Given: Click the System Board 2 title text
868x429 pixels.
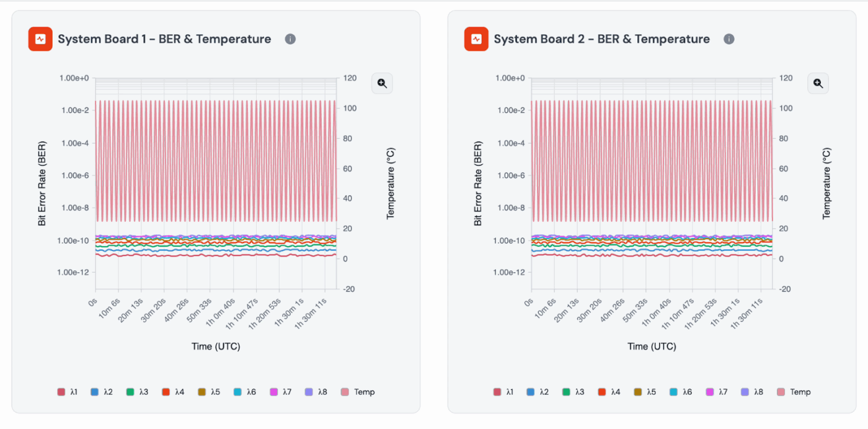Looking at the screenshot, I should pos(601,39).
